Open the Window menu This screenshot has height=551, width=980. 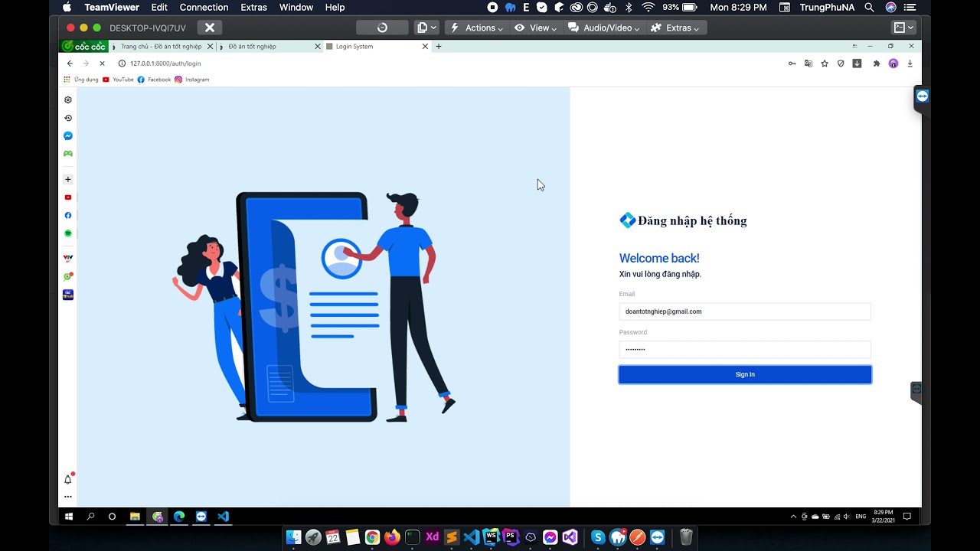(296, 7)
